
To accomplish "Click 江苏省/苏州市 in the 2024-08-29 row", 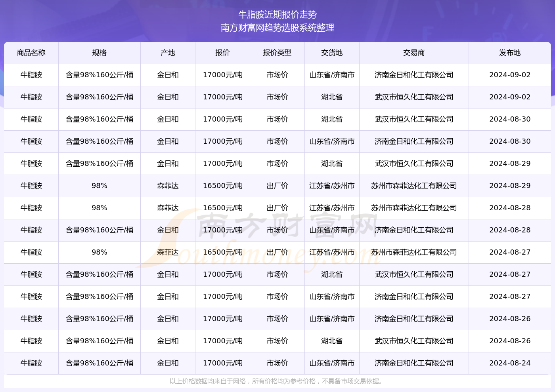I will pyautogui.click(x=332, y=186).
